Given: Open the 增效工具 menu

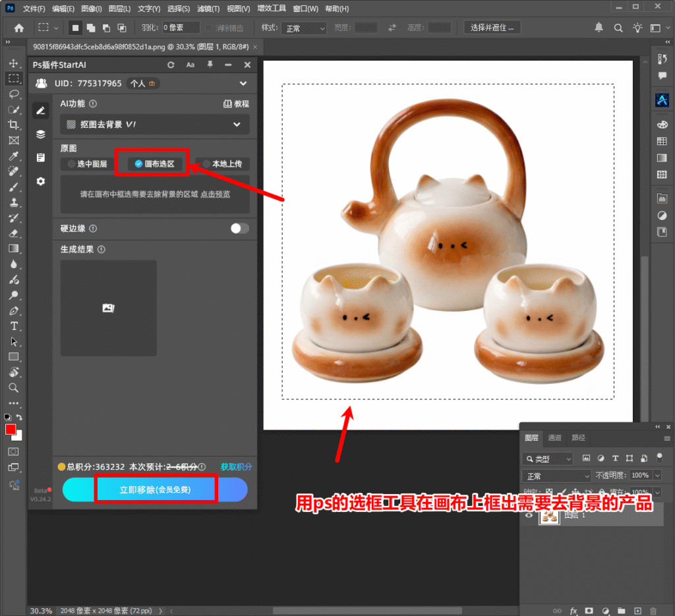Looking at the screenshot, I should click(x=272, y=9).
